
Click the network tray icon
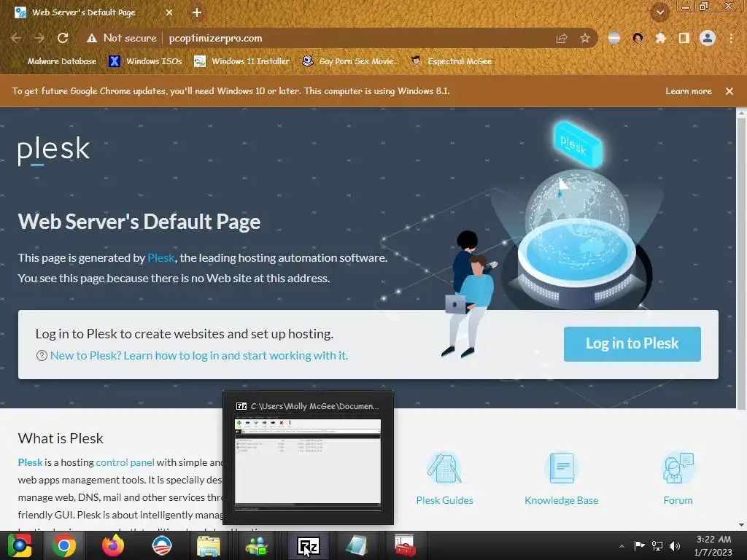coord(657,546)
